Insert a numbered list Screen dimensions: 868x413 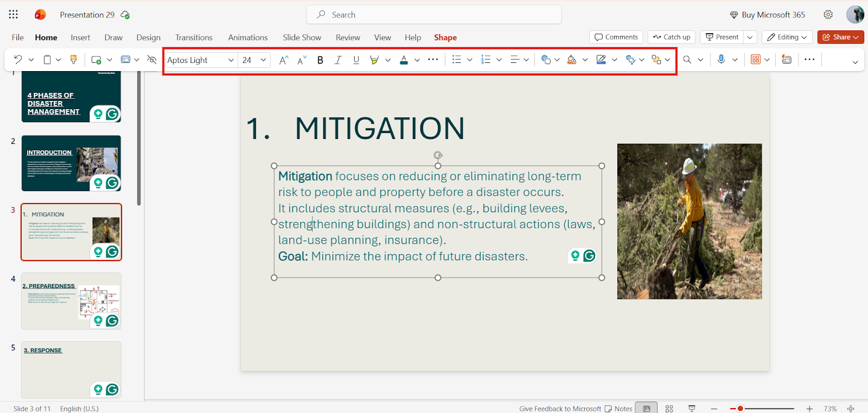(486, 60)
